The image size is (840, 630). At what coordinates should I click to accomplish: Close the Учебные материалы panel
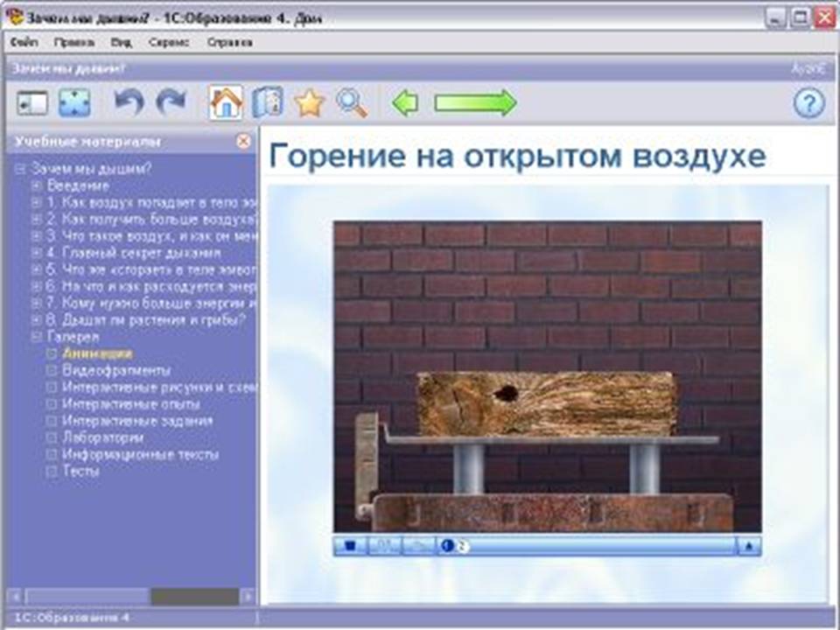click(243, 141)
